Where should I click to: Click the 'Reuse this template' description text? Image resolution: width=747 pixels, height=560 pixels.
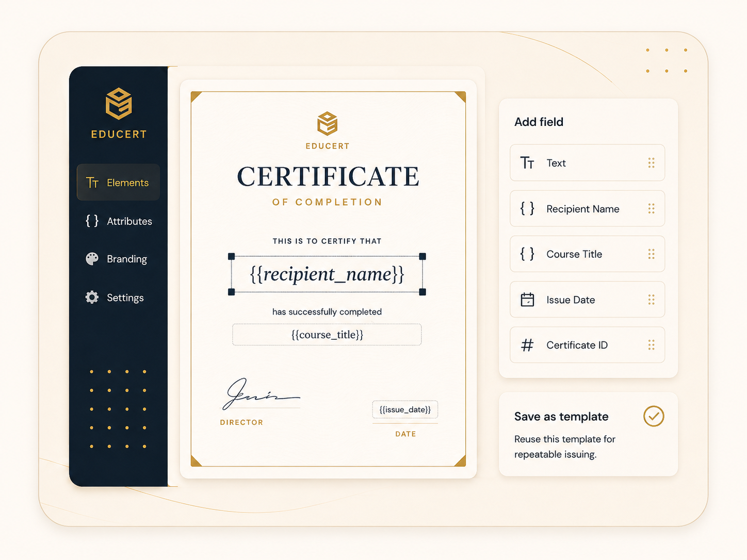(565, 447)
